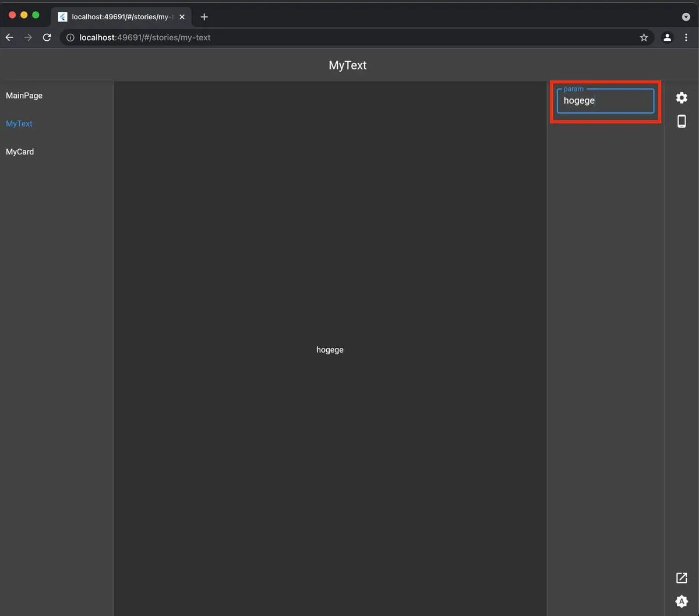Image resolution: width=699 pixels, height=616 pixels.
Task: Open the Chrome profile icon
Action: [x=667, y=37]
